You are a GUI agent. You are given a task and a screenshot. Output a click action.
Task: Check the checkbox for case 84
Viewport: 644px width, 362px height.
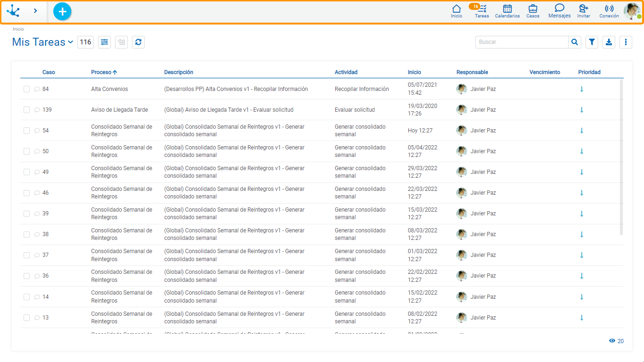point(27,89)
